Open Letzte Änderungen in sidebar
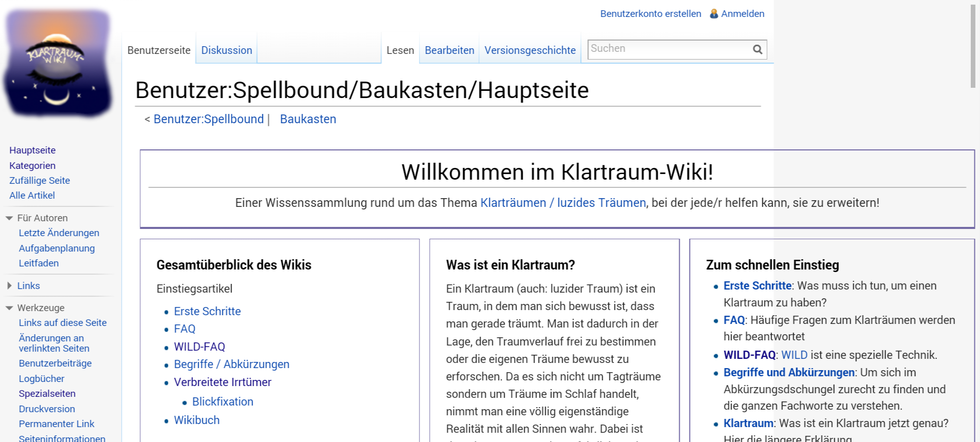The image size is (980, 442). pyautogui.click(x=59, y=233)
